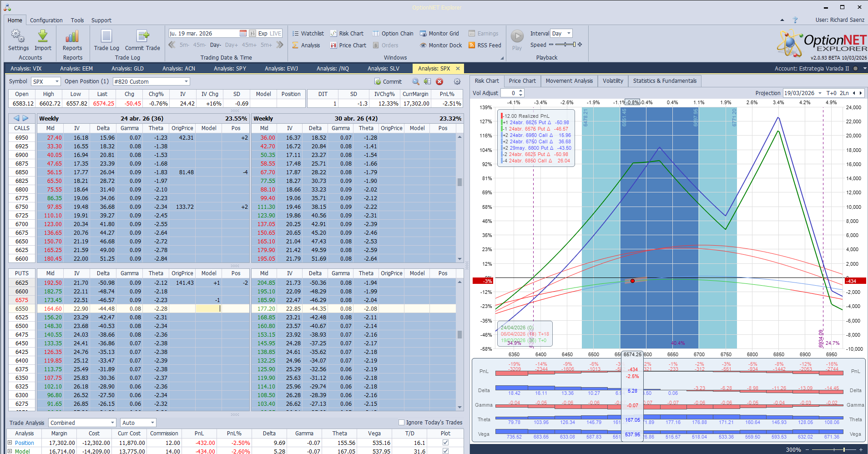Toggle Plot checkbox for Model row

click(x=445, y=451)
